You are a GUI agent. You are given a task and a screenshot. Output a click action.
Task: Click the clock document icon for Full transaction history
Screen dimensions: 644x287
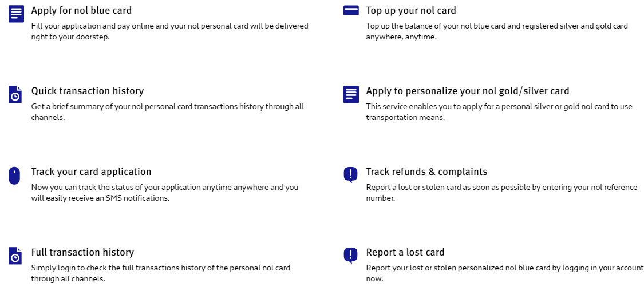(15, 256)
